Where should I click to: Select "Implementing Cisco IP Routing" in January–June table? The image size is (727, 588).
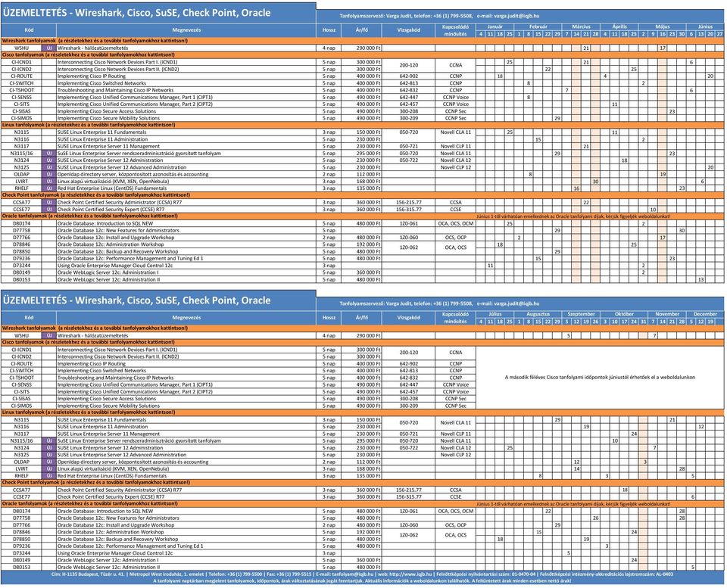coord(92,76)
